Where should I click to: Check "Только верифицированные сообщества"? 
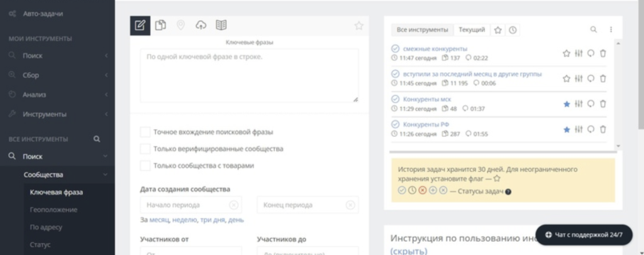[145, 149]
